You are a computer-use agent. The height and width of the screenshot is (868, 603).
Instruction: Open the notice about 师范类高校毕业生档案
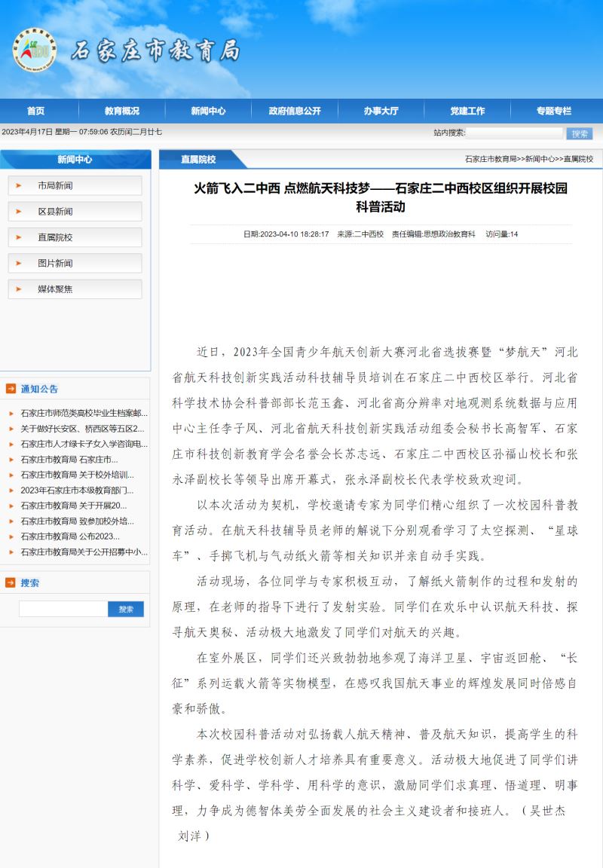[84, 413]
